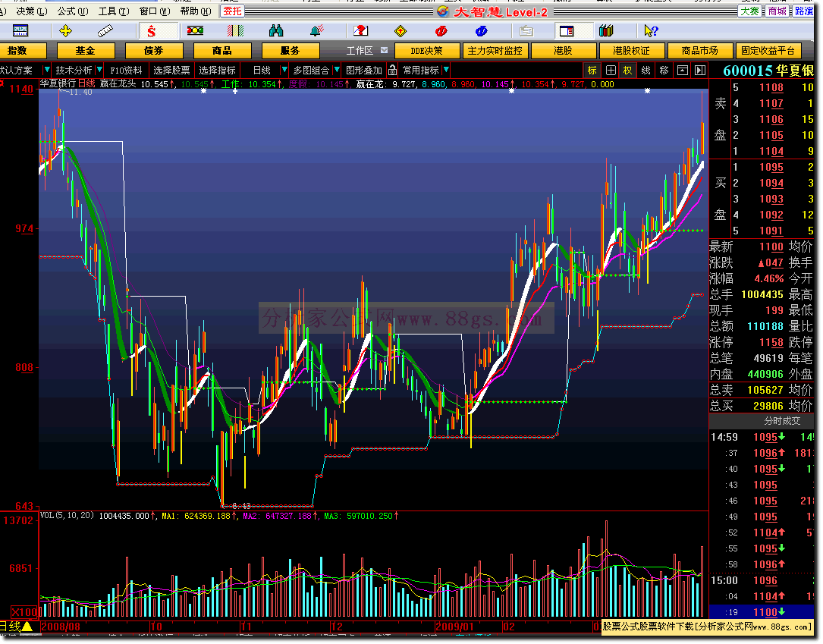
Task: Click the window layout icon
Action: pos(567,31)
